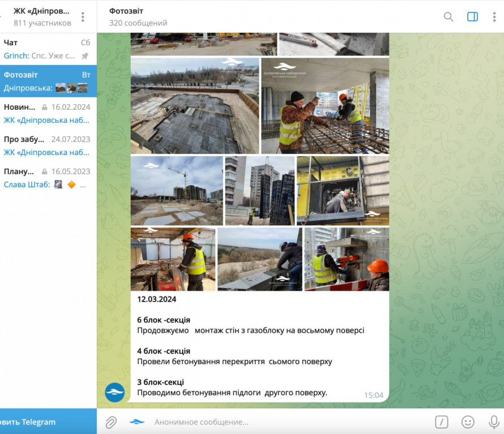Focus the Анонимное сообщение message field

(x=289, y=422)
